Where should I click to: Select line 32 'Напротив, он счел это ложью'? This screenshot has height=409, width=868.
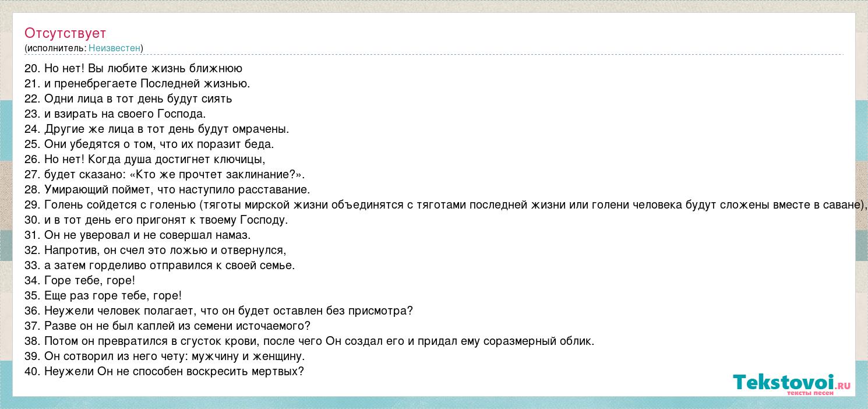156,250
